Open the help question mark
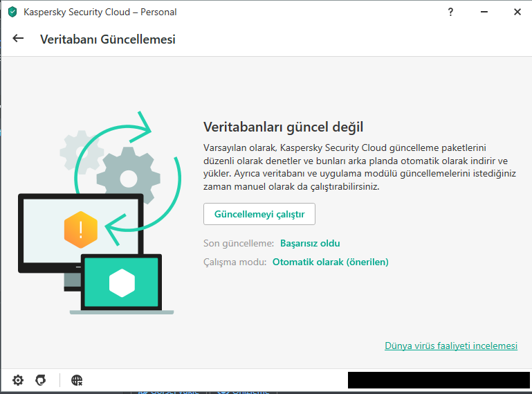Viewport: 532px width, 394px height. (450, 12)
